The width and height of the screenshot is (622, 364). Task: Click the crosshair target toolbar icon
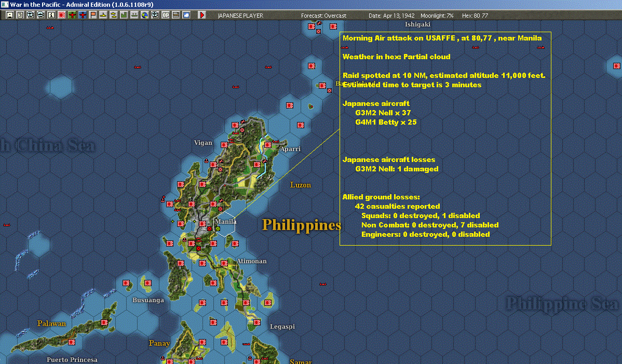click(x=155, y=15)
